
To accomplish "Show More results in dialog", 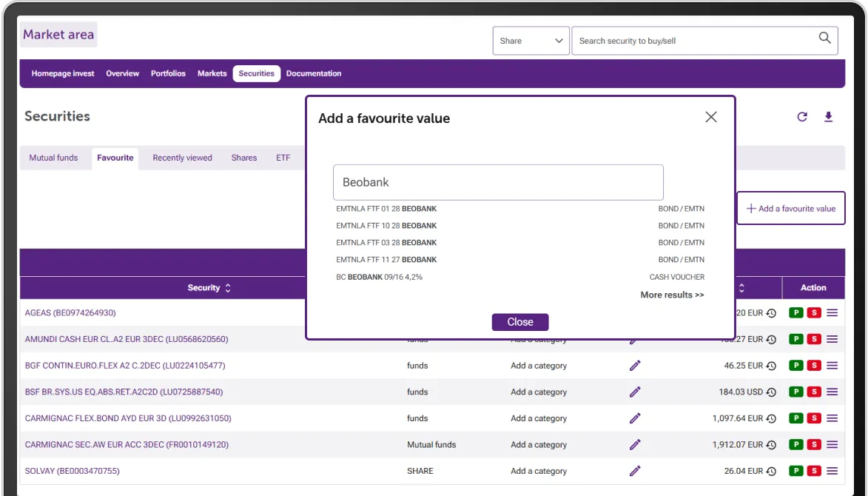I will (672, 295).
